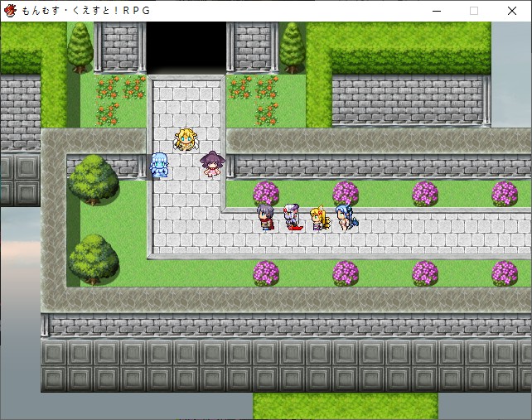The image size is (532, 420).
Task: Click the dark castle doorway entrance
Action: click(186, 47)
